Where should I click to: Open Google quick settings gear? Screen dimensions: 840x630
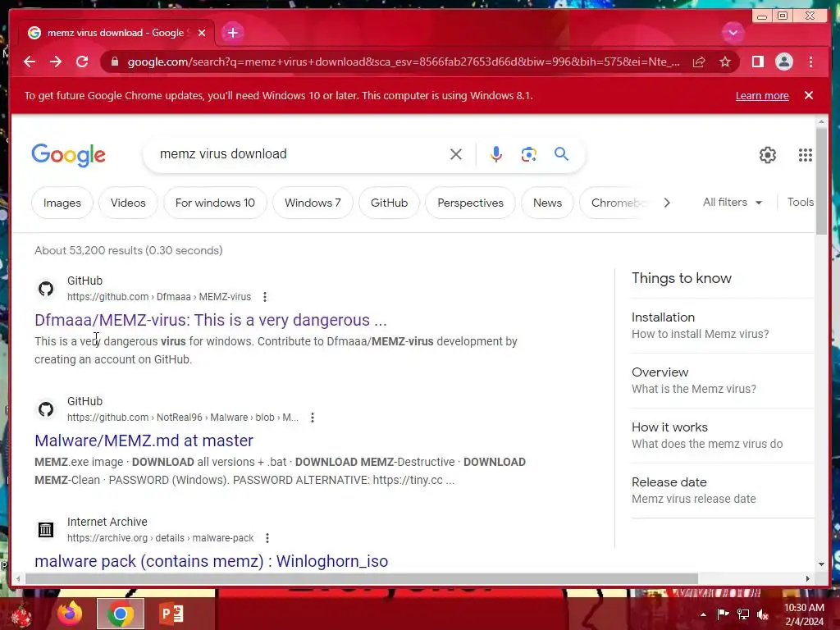coord(768,155)
